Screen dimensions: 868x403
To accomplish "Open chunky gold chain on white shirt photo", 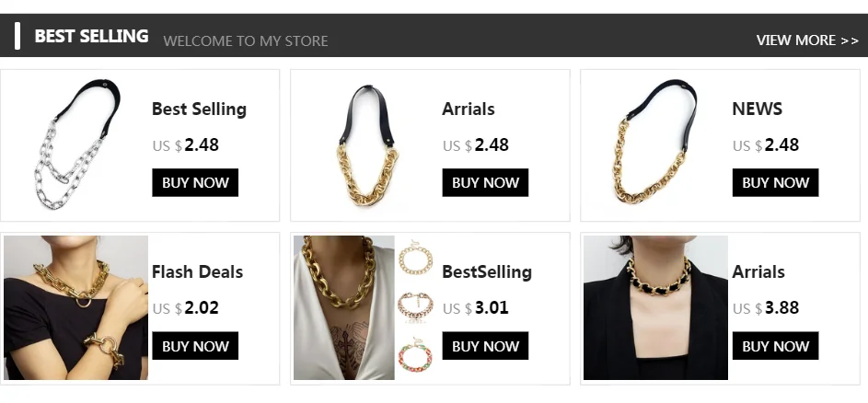I will coord(343,308).
